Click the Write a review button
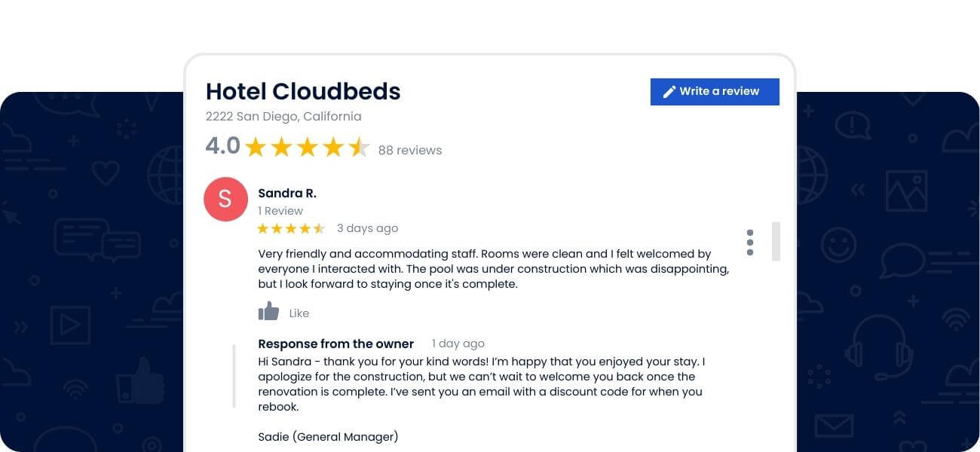The image size is (980, 452). pyautogui.click(x=714, y=92)
